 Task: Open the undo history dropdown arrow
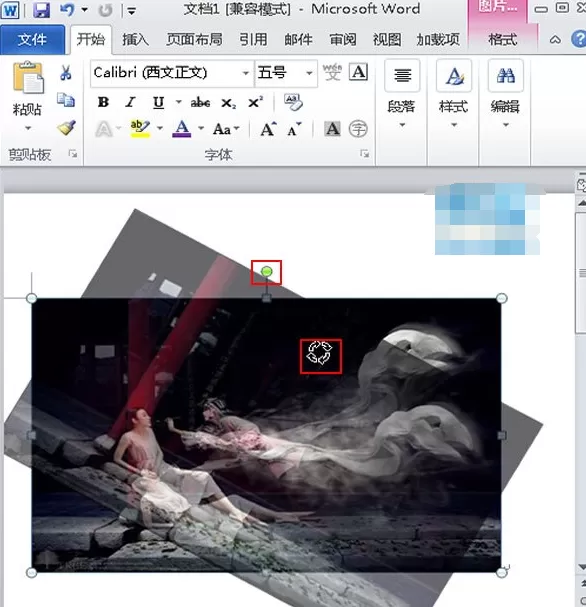tap(85, 10)
